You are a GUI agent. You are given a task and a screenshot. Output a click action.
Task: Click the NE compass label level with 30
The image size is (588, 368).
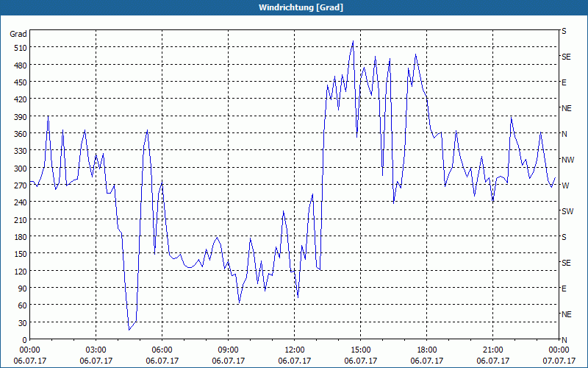click(x=567, y=314)
